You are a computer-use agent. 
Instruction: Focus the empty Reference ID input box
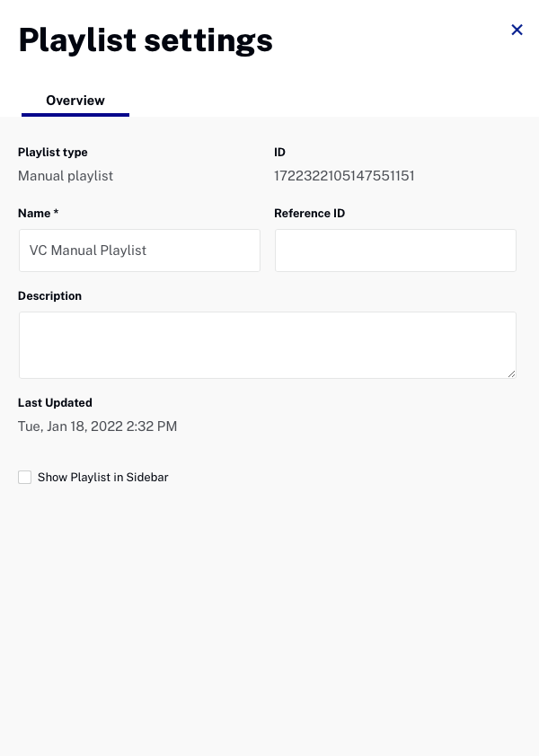pos(395,251)
